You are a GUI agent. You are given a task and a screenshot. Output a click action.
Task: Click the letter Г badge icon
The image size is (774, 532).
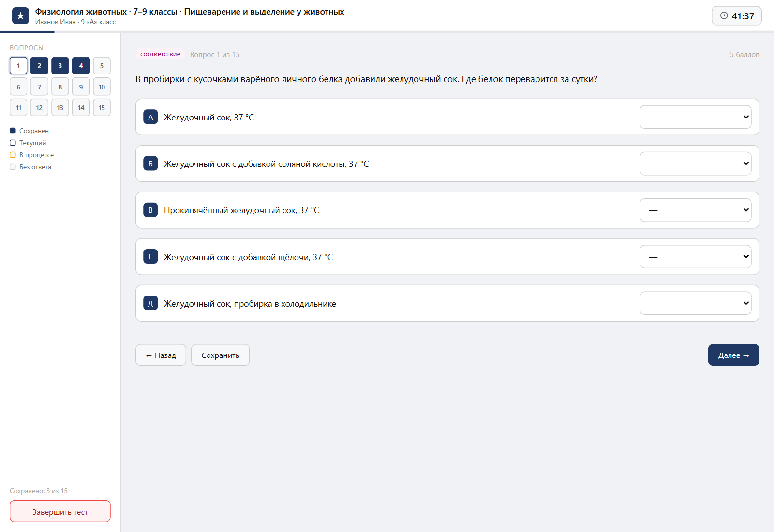tap(150, 257)
